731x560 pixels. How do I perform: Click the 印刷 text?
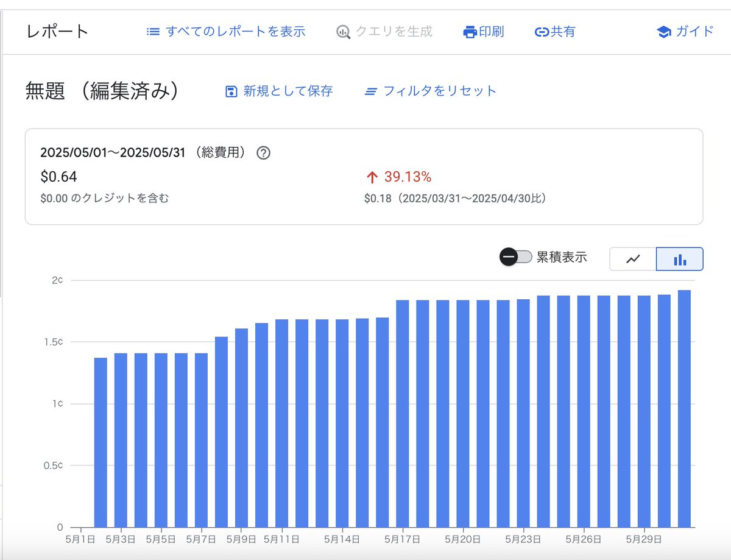491,32
